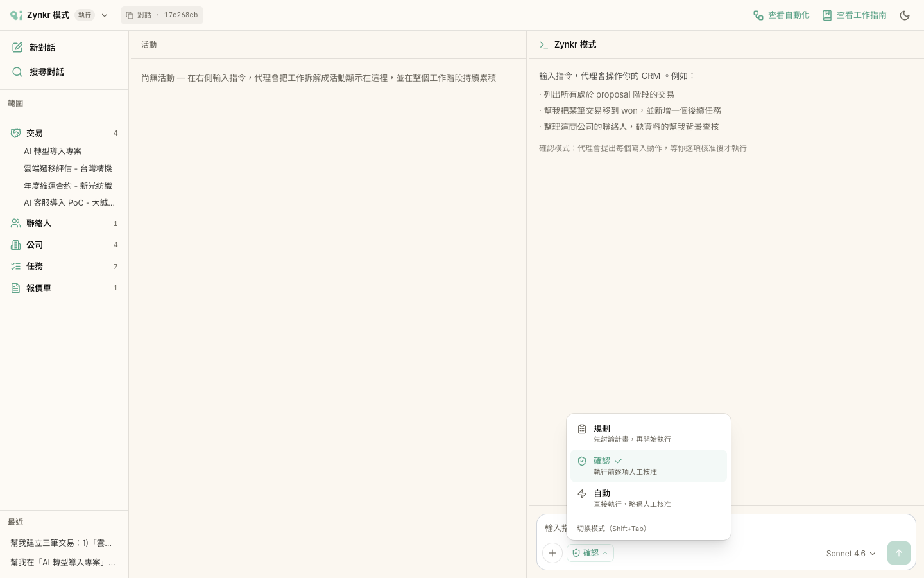Click the 規劃 clipboard icon
Viewport: 924px width, 578px height.
582,429
